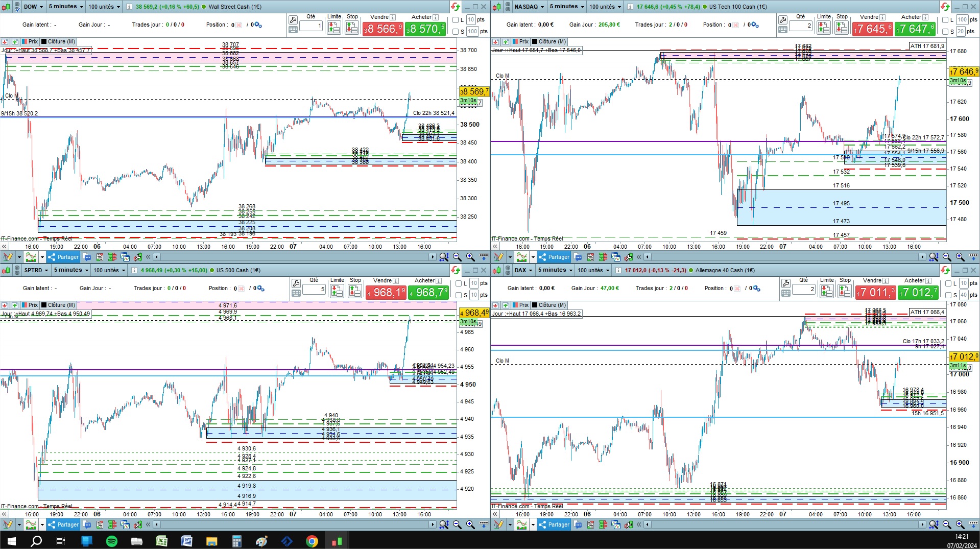Click the Vendre price button on DOW
The height and width of the screenshot is (549, 980).
pyautogui.click(x=383, y=29)
